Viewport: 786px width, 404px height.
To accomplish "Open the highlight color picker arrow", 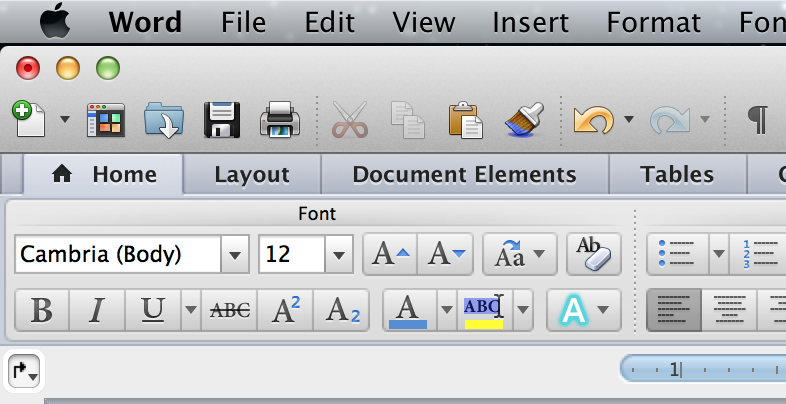I will click(x=522, y=310).
